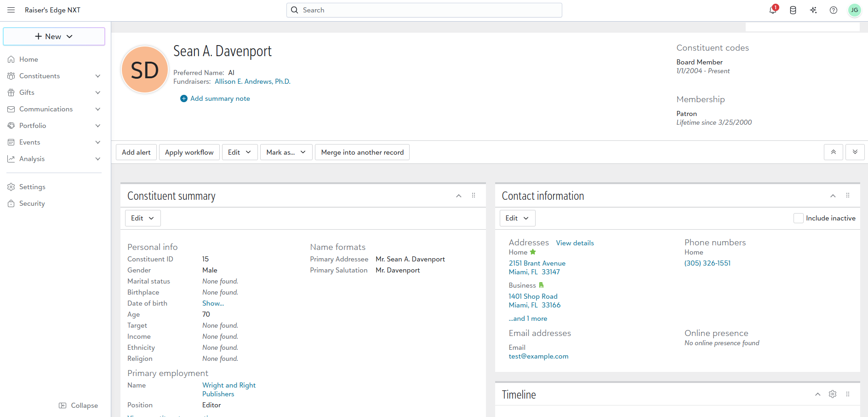Click ...and 1 more addresses link
The height and width of the screenshot is (417, 868).
[528, 319]
